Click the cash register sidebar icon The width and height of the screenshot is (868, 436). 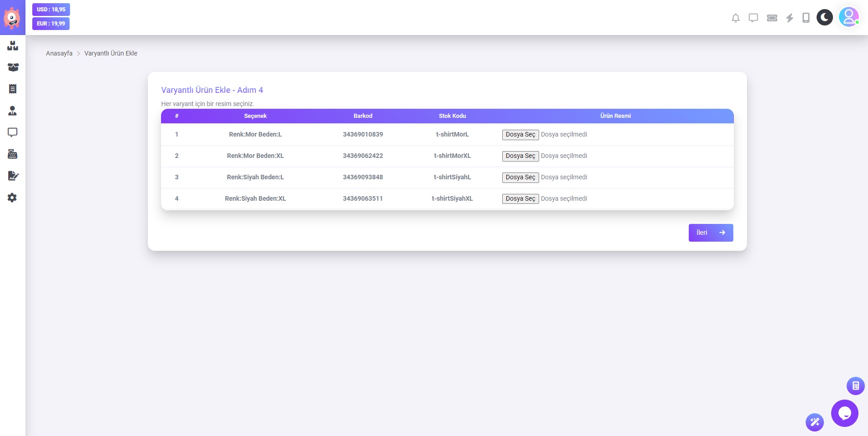point(12,154)
